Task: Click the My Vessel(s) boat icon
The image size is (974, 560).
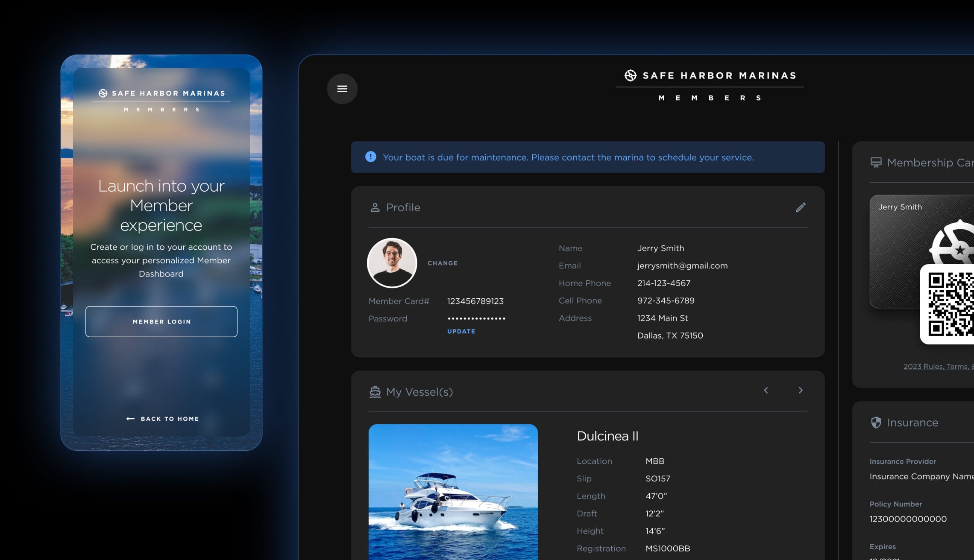Action: [x=375, y=392]
